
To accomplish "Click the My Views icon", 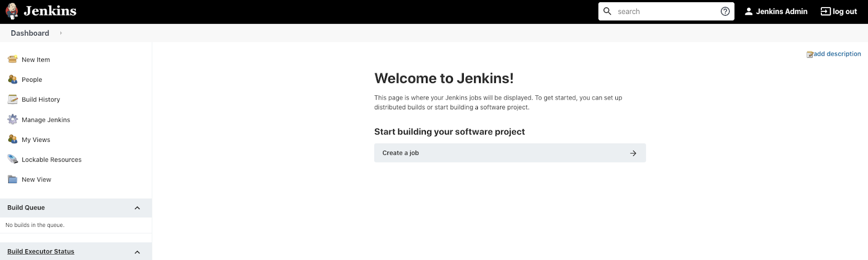I will click(12, 139).
